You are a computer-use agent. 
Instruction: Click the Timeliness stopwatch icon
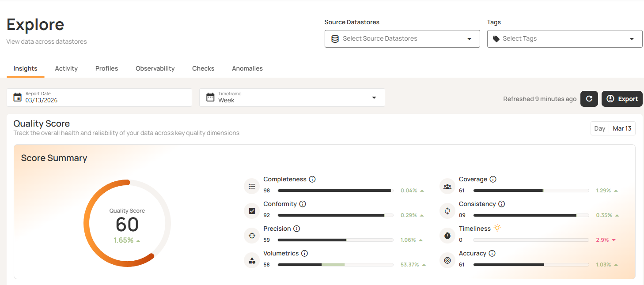pos(447,236)
